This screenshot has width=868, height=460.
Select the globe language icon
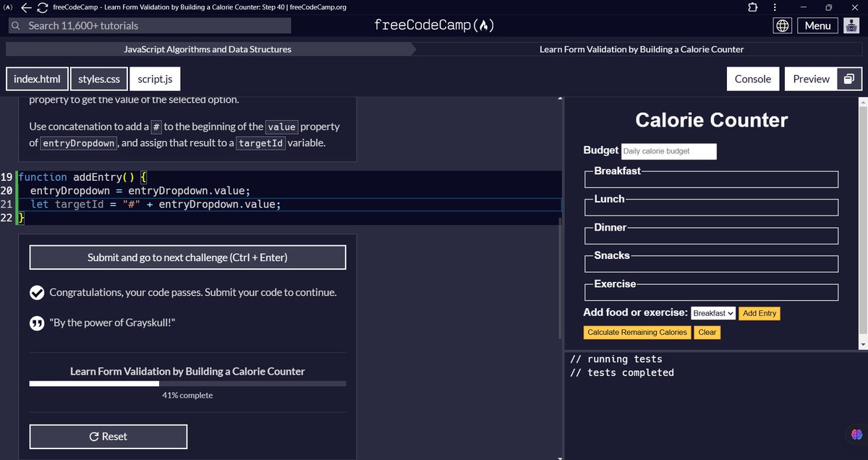click(783, 25)
